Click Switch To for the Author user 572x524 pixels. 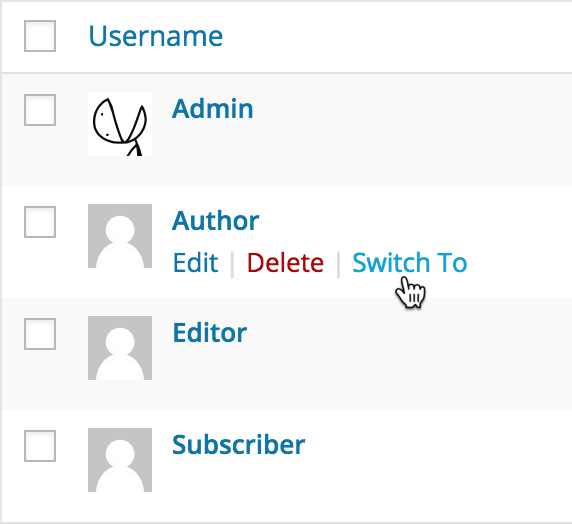click(410, 263)
